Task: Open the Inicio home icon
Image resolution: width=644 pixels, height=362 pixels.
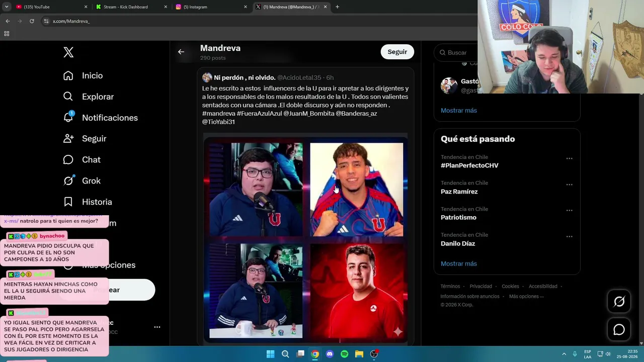Action: click(x=68, y=75)
